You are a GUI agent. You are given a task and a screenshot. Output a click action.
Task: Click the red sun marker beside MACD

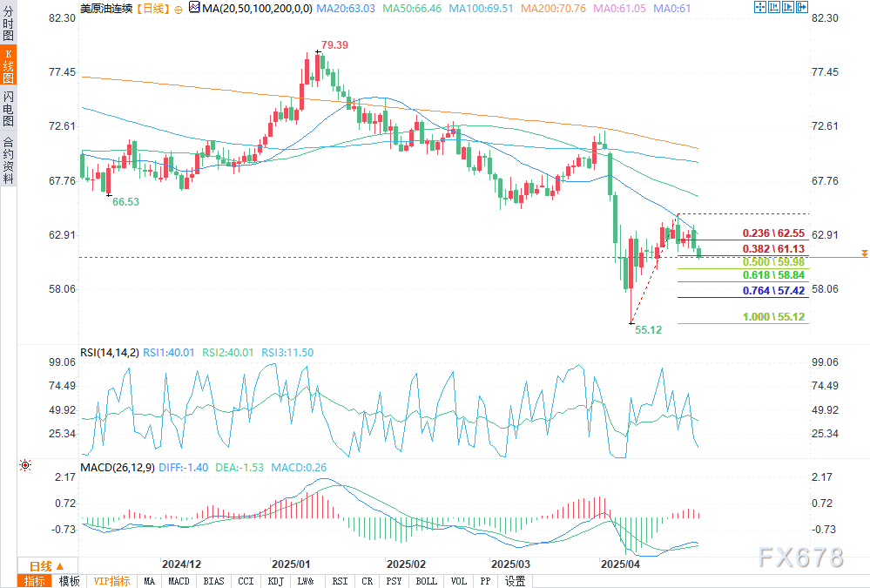(x=25, y=467)
